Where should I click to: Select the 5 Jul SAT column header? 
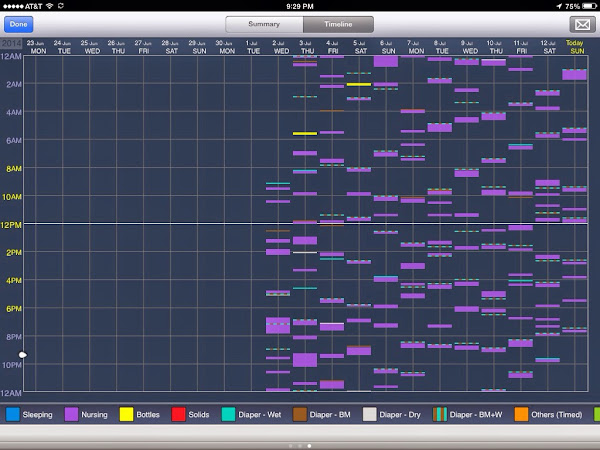point(360,47)
